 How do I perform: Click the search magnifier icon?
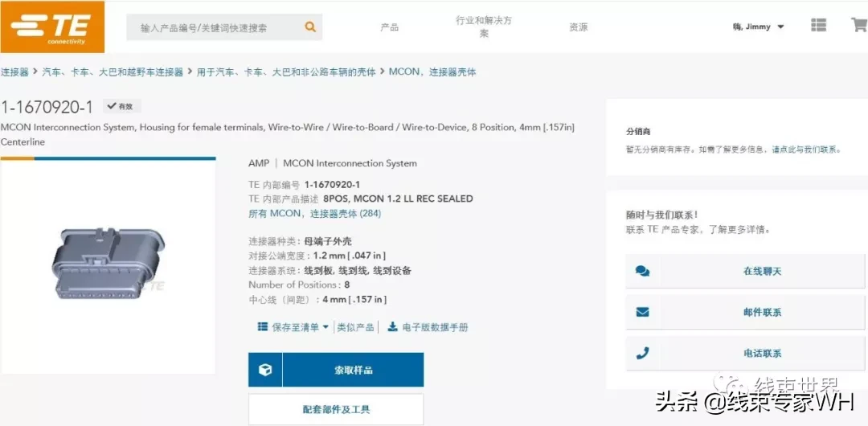(310, 27)
